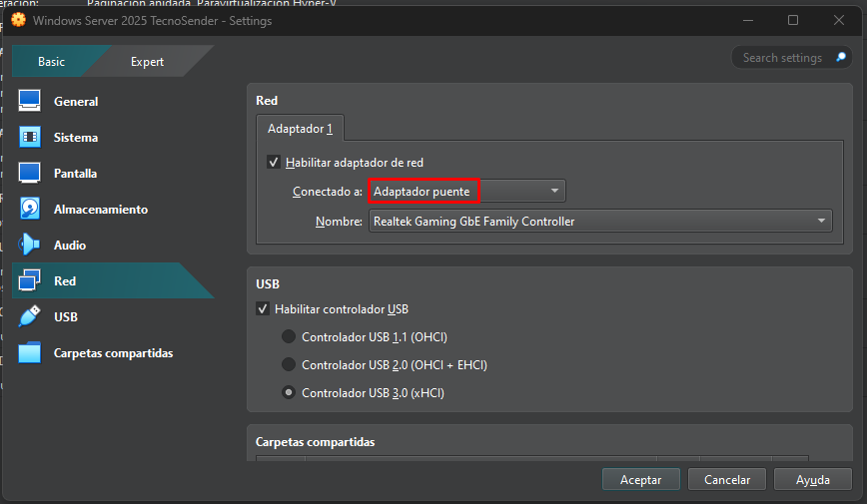This screenshot has width=867, height=504.
Task: Click the Red network icon
Action: tap(29, 280)
